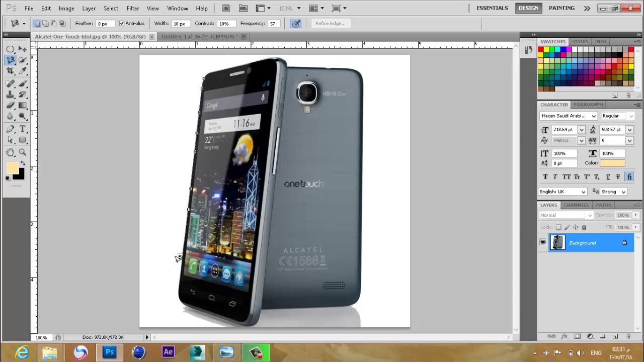Image resolution: width=644 pixels, height=362 pixels.
Task: Toggle the standard ligatures fi button
Action: 629,177
